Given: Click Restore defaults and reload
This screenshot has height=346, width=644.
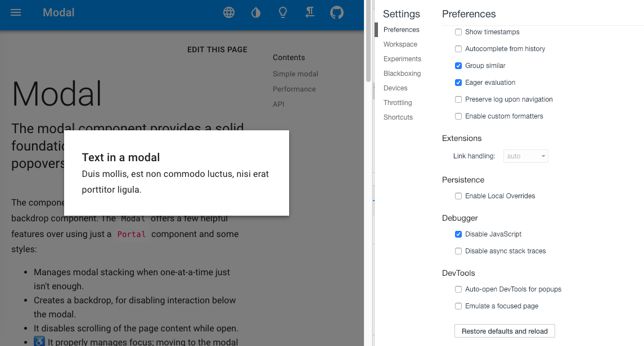Looking at the screenshot, I should point(504,331).
